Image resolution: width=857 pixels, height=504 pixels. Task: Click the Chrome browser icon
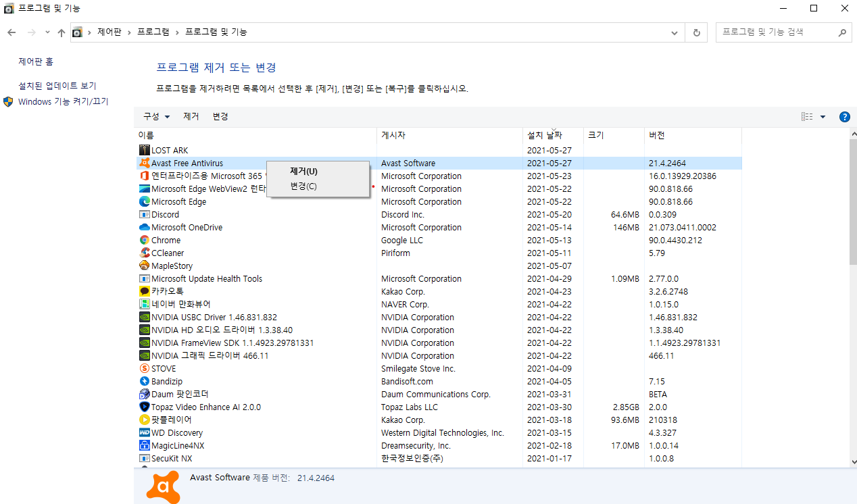click(x=144, y=240)
